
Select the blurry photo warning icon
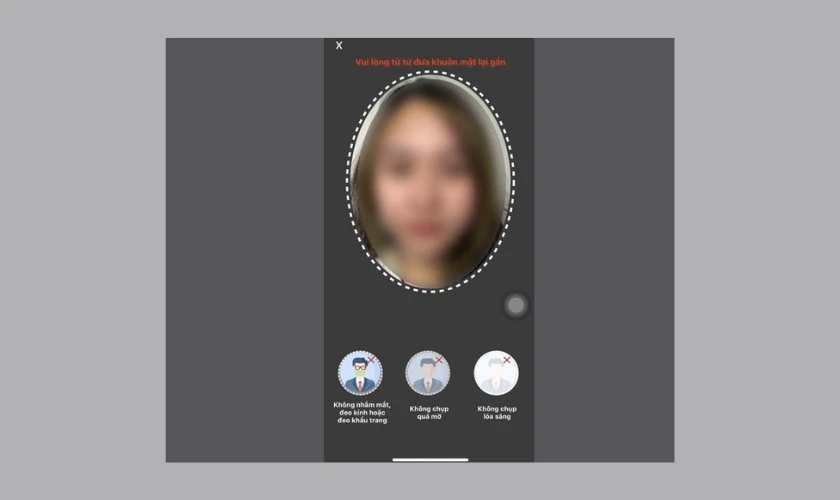[x=427, y=374]
